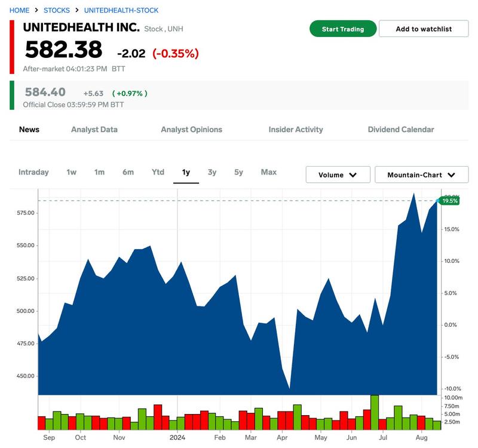Open the Insider Activity tab
The image size is (478, 448).
[296, 130]
